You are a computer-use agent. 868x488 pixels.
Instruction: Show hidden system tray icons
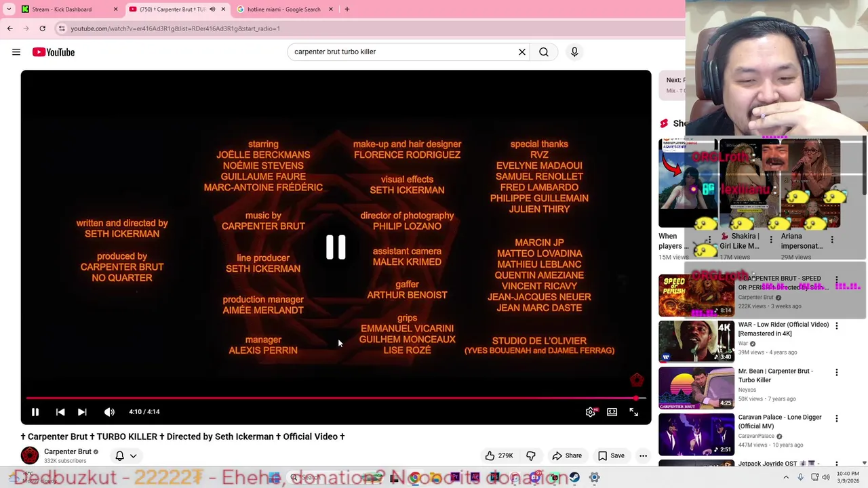(786, 478)
